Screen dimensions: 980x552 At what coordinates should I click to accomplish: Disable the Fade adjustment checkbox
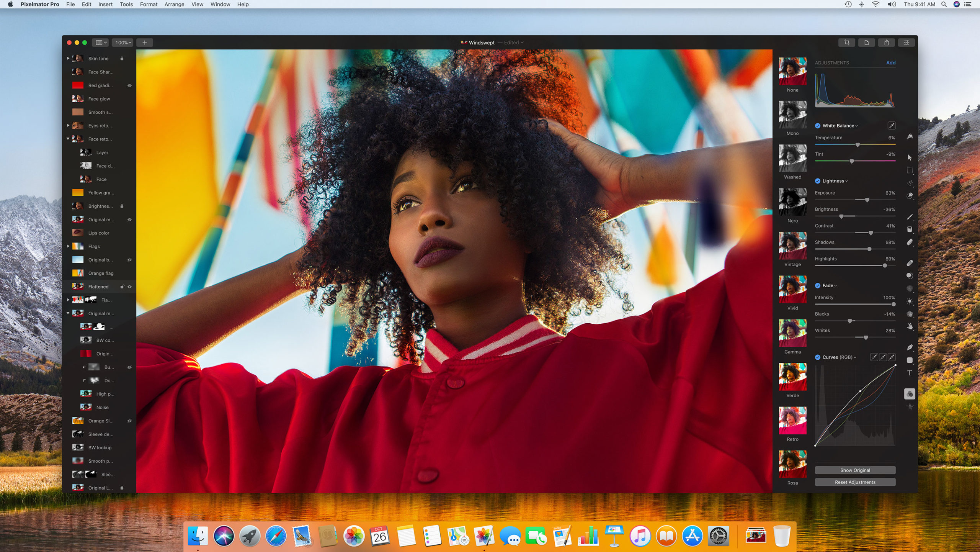(817, 285)
